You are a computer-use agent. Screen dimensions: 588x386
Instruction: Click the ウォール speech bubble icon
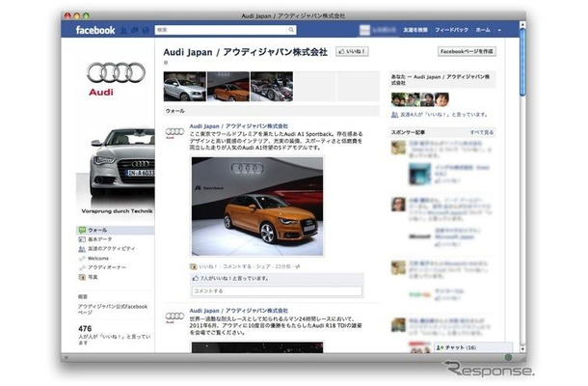click(82, 230)
